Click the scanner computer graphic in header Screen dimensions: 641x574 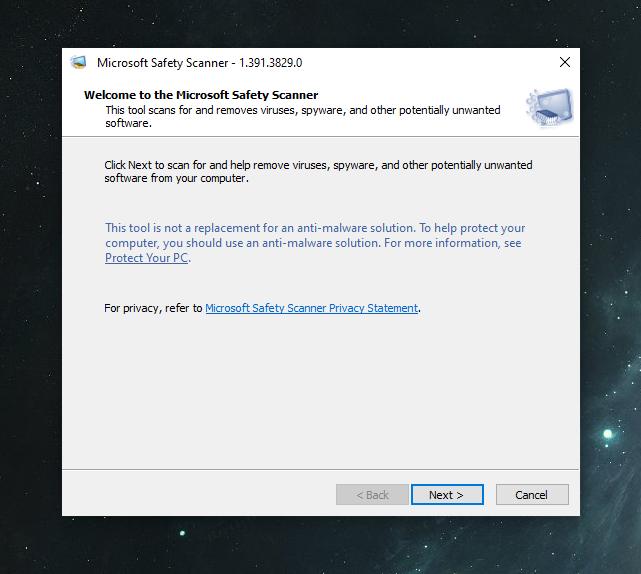[549, 107]
